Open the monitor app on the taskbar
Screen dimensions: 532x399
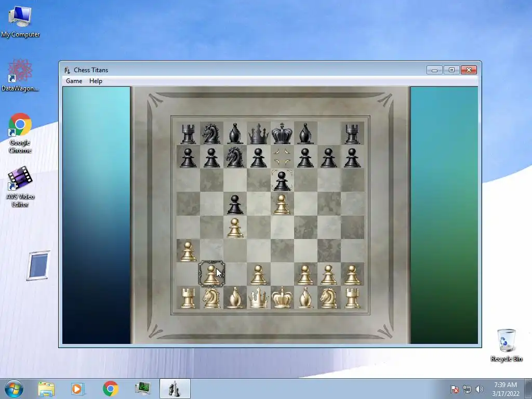[x=142, y=389]
